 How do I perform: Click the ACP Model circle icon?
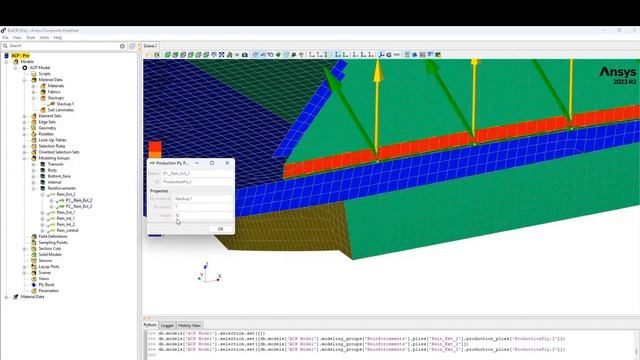25,68
